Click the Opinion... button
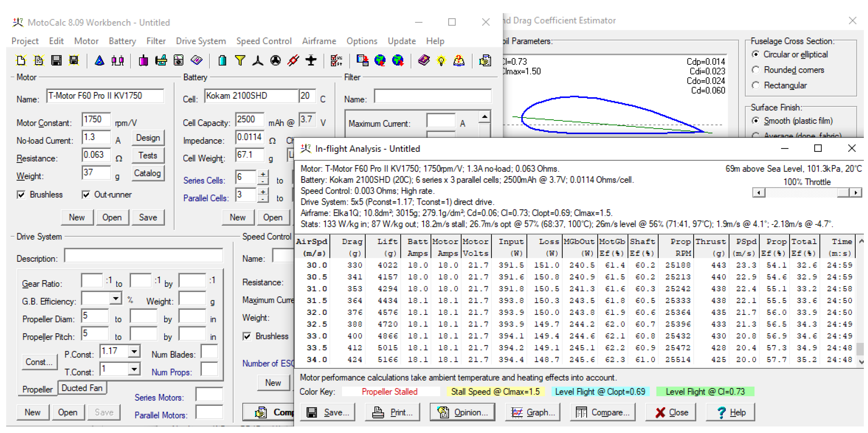The image size is (868, 433). coord(462,412)
